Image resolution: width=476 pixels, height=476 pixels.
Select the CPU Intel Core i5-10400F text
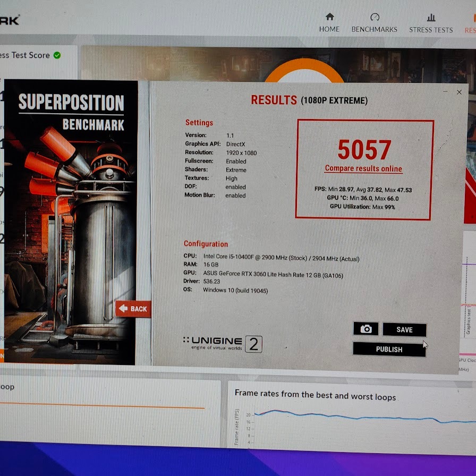pyautogui.click(x=281, y=258)
